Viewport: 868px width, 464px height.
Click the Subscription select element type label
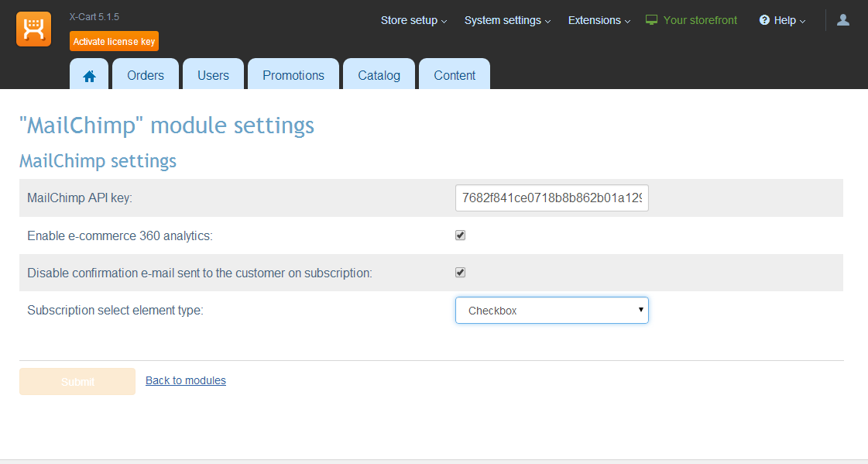pos(115,310)
